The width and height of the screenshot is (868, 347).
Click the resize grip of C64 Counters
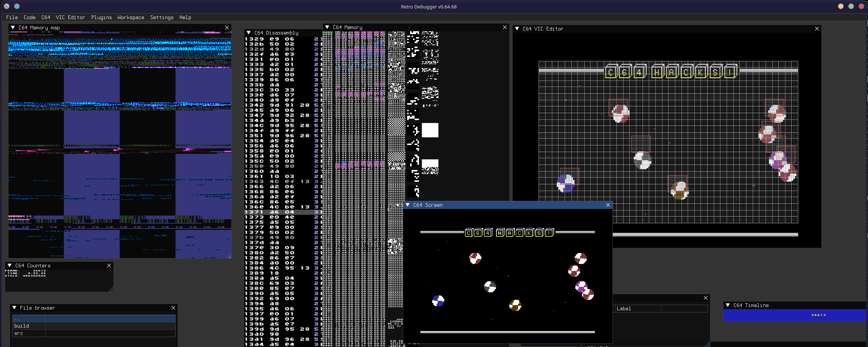point(111,289)
